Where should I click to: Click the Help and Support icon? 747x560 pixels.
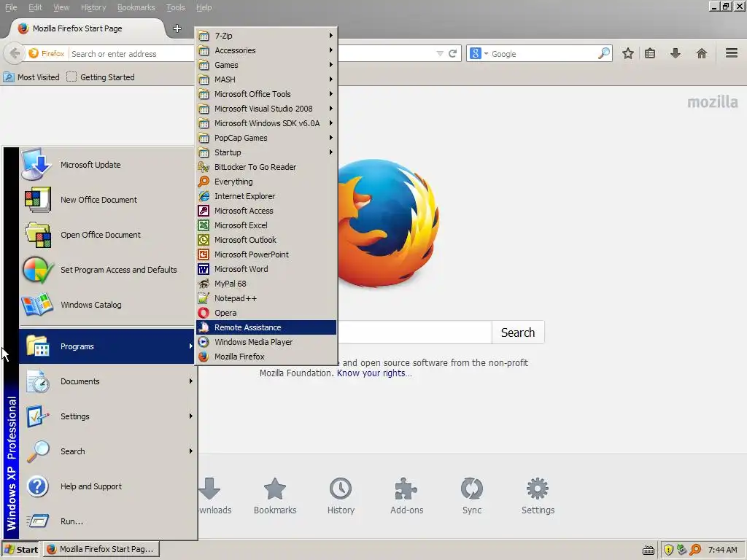[x=38, y=486]
